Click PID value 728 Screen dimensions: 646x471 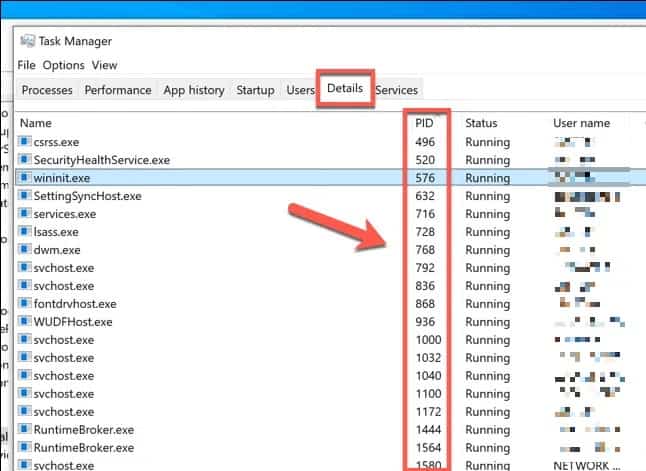point(425,232)
